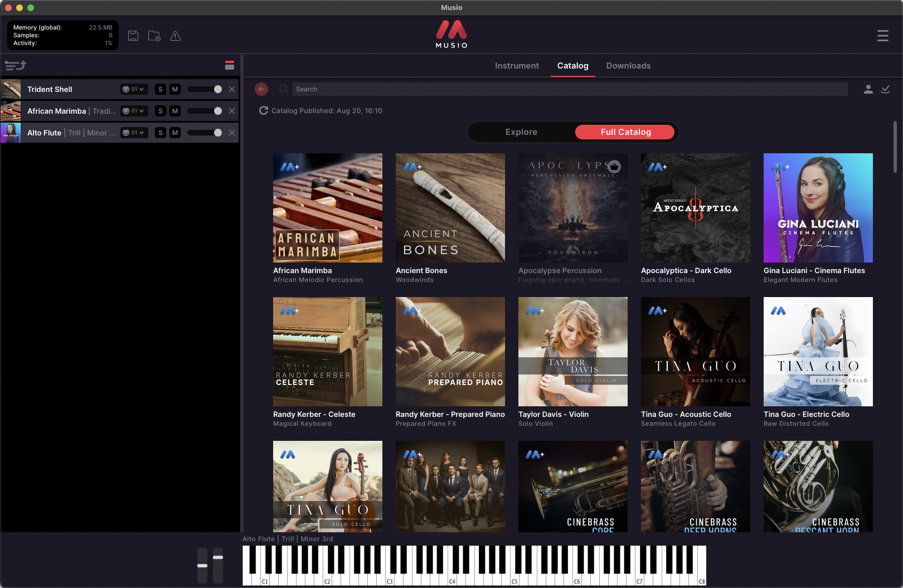
Task: Click the red rack view icon
Action: point(230,65)
